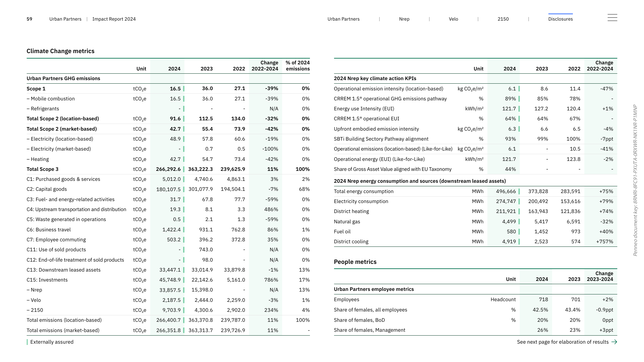Open the 2150 section tab
The width and height of the screenshot is (644, 362).
pos(503,19)
